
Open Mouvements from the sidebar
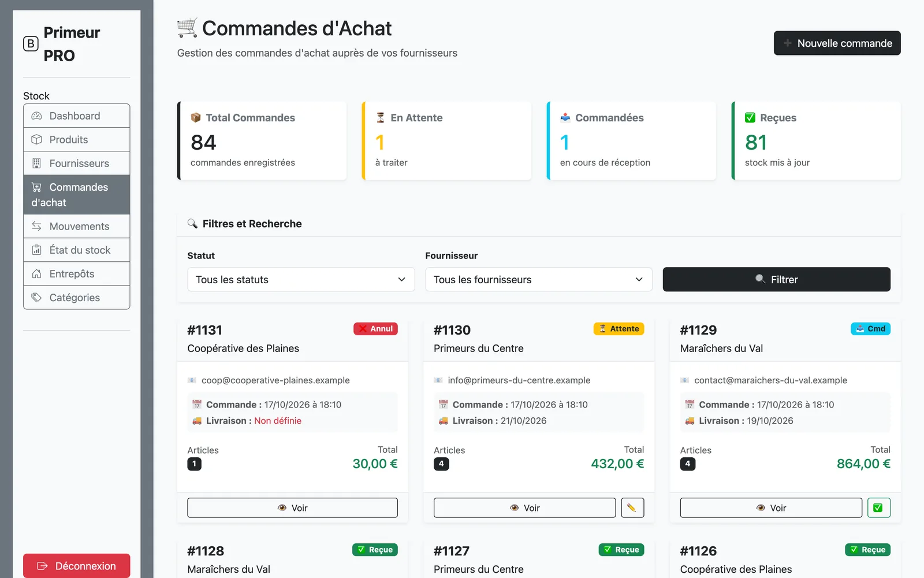(76, 226)
